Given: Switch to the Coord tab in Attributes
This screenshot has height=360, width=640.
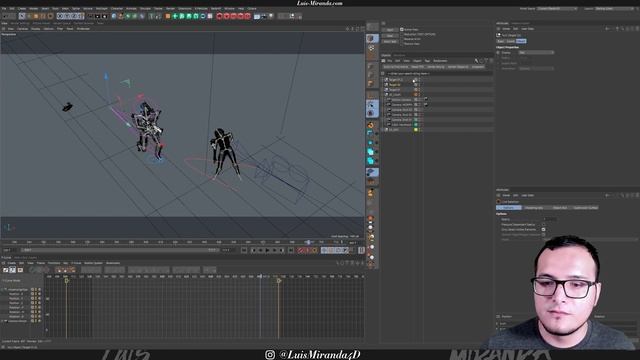Looking at the screenshot, I should [x=510, y=41].
